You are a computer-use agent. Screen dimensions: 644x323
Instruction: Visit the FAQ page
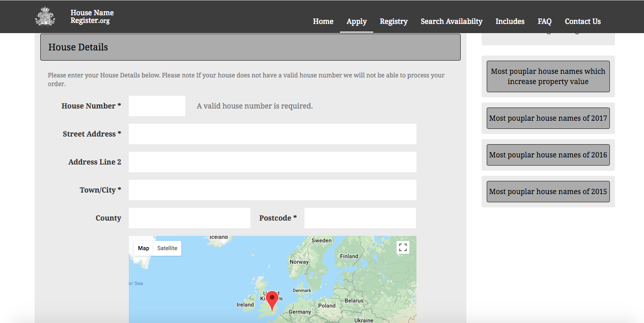(544, 21)
